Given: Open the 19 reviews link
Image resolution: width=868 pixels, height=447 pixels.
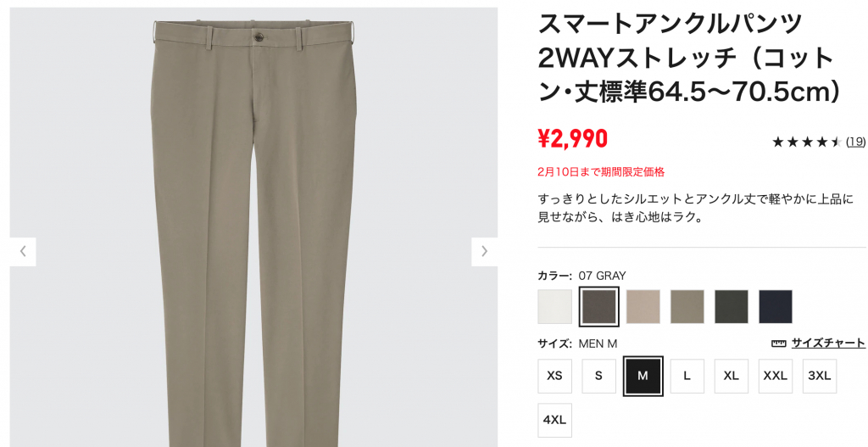Looking at the screenshot, I should click(x=856, y=142).
